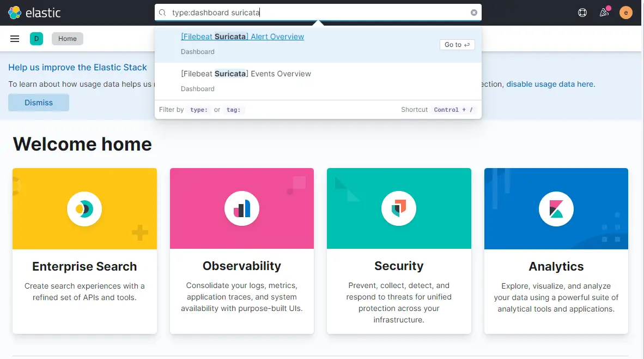Click the Observability chart icon
The width and height of the screenshot is (644, 359).
[241, 208]
